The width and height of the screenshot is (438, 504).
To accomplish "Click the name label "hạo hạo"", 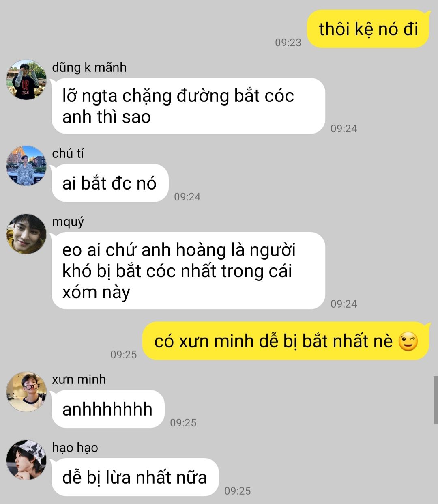I will click(x=75, y=448).
